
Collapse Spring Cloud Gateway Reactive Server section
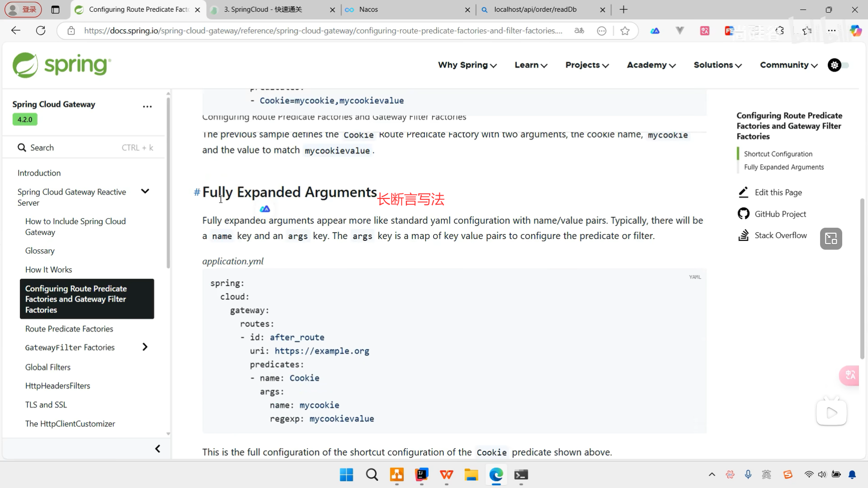145,192
